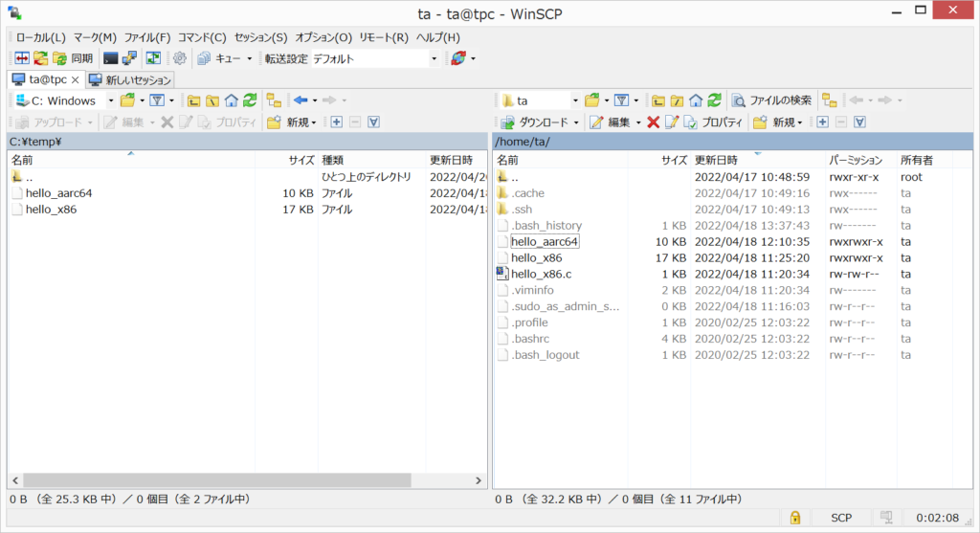Click the synchronize directories icon next to compare
The image size is (980, 533).
tap(40, 58)
